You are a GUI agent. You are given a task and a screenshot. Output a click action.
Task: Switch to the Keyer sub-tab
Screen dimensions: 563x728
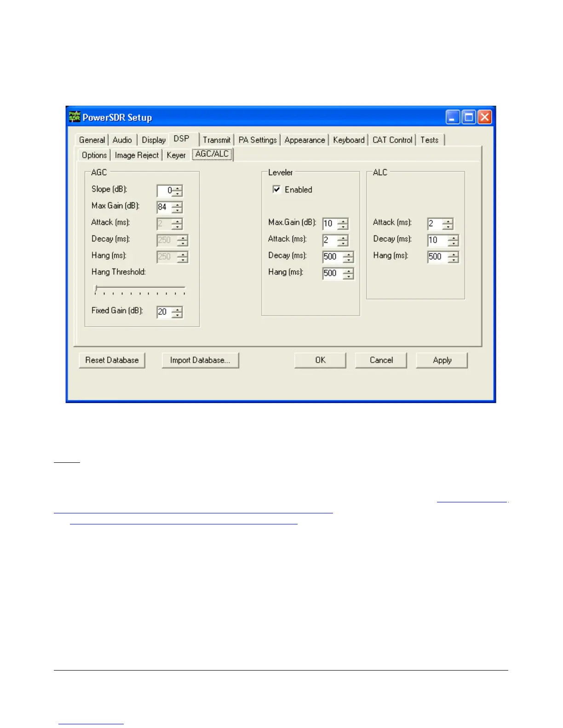[176, 155]
